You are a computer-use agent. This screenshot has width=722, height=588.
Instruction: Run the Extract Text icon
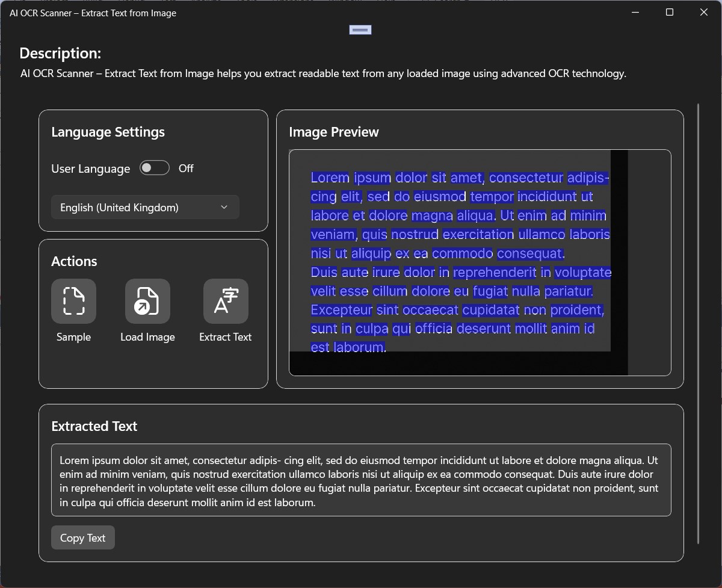[x=226, y=301]
